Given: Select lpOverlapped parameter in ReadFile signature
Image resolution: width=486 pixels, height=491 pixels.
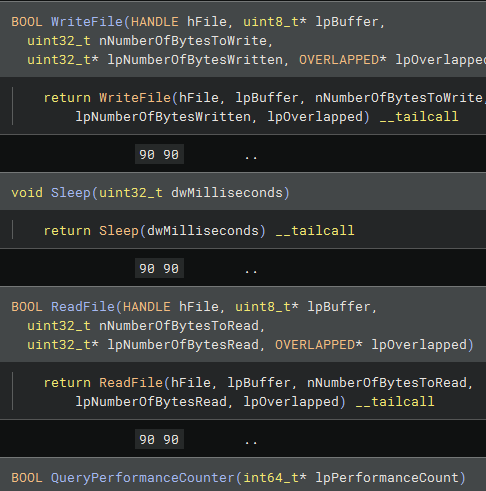Looking at the screenshot, I should click(419, 345).
